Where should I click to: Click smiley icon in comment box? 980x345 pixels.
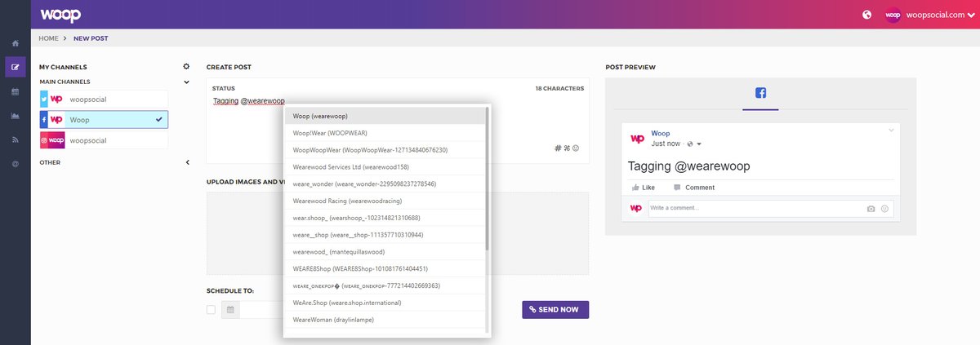(884, 210)
